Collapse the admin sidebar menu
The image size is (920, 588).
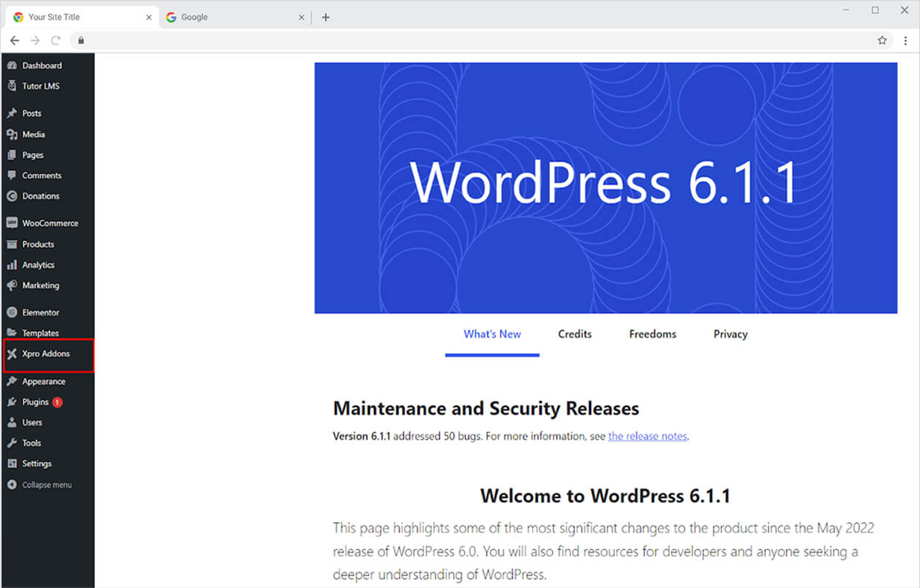40,485
